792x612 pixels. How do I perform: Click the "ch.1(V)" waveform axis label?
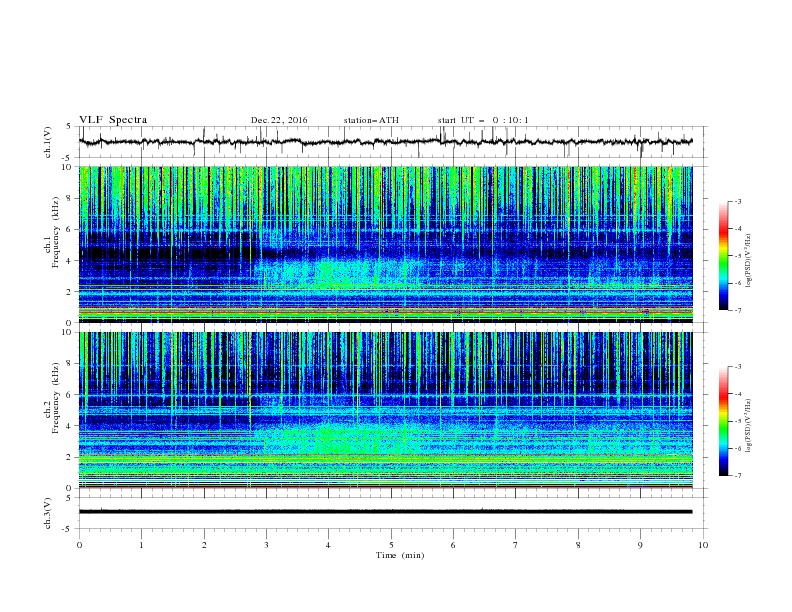coord(48,142)
